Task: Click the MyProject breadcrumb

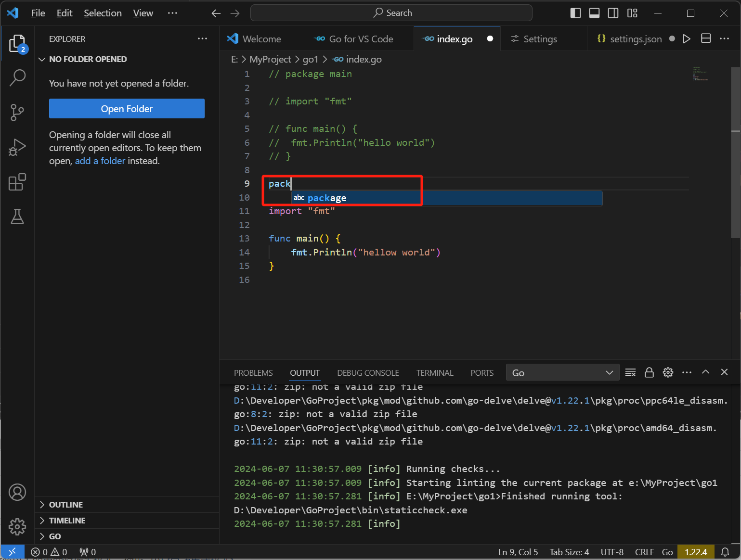Action: (270, 59)
